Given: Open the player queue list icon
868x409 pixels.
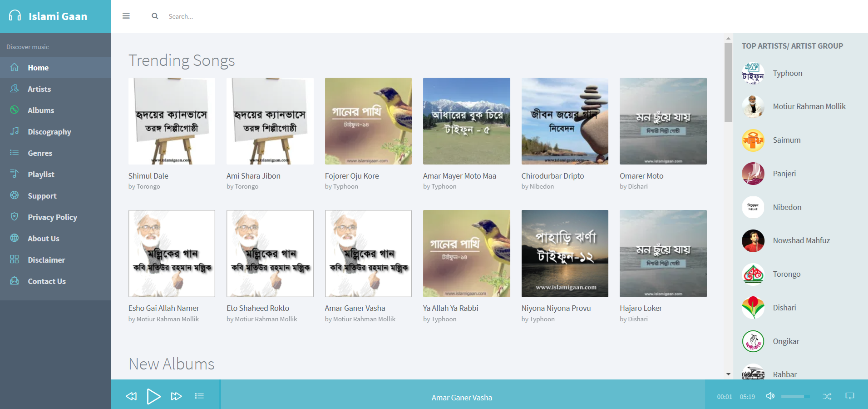Looking at the screenshot, I should point(199,396).
